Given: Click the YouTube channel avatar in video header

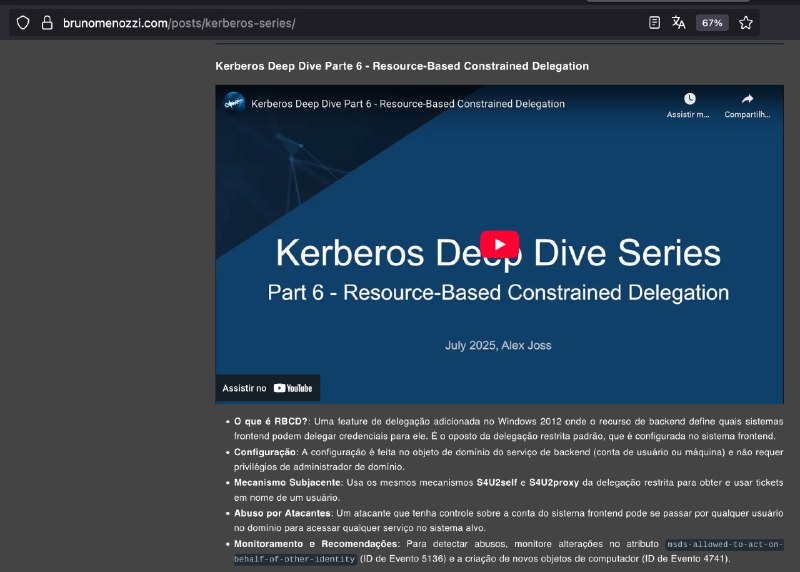Looking at the screenshot, I should pos(234,103).
